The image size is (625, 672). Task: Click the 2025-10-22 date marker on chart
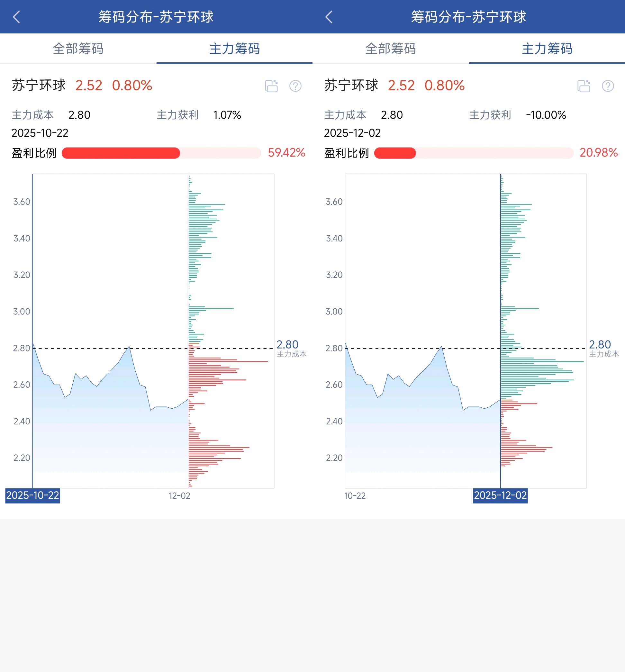[33, 495]
